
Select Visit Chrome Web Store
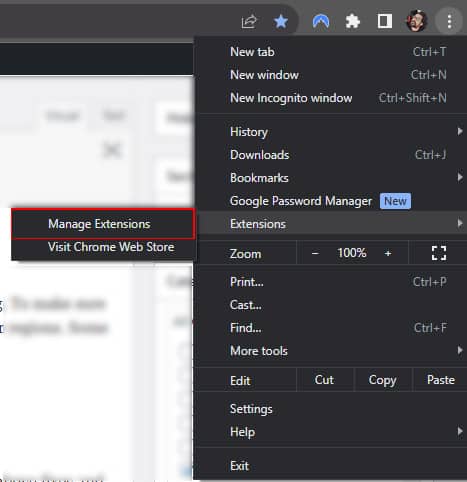click(103, 247)
